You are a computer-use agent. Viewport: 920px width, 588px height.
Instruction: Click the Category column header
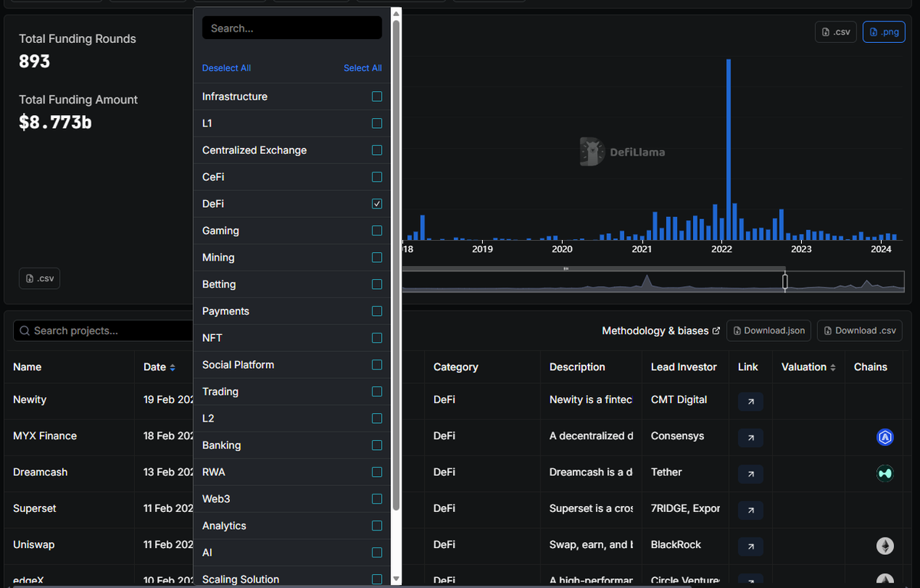455,367
